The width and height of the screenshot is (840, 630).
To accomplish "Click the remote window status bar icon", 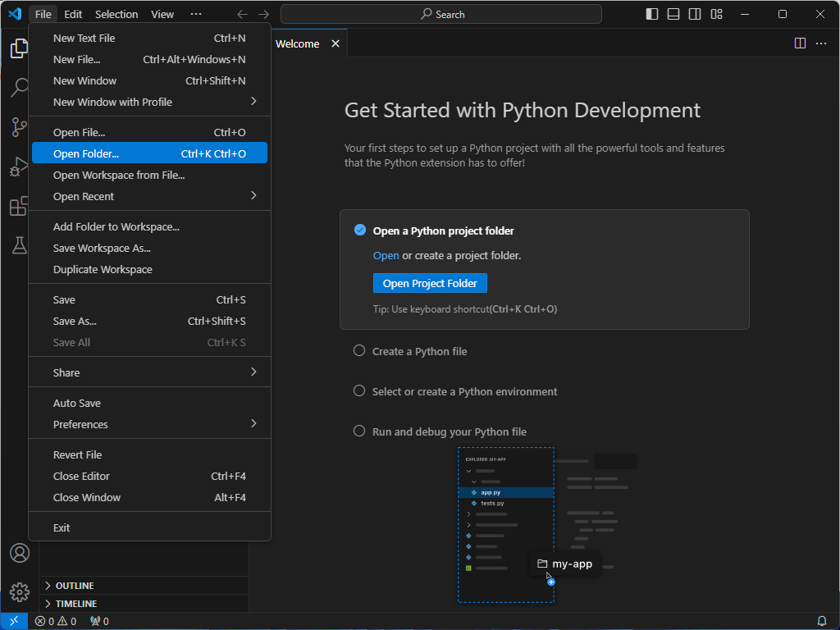I will (14, 621).
